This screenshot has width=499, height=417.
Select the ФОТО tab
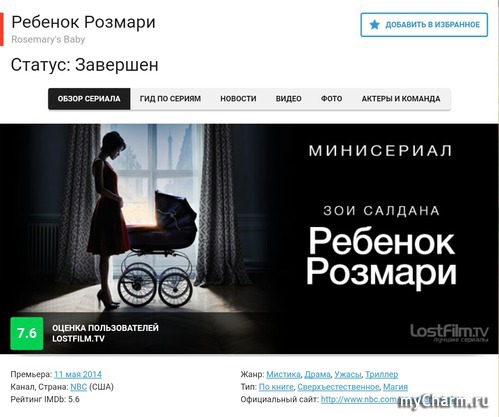point(331,99)
